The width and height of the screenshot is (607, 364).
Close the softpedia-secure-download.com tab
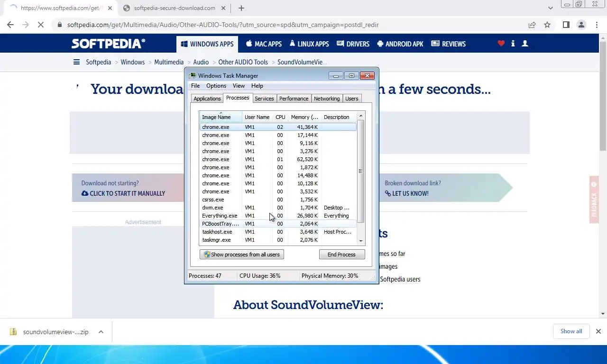click(223, 8)
